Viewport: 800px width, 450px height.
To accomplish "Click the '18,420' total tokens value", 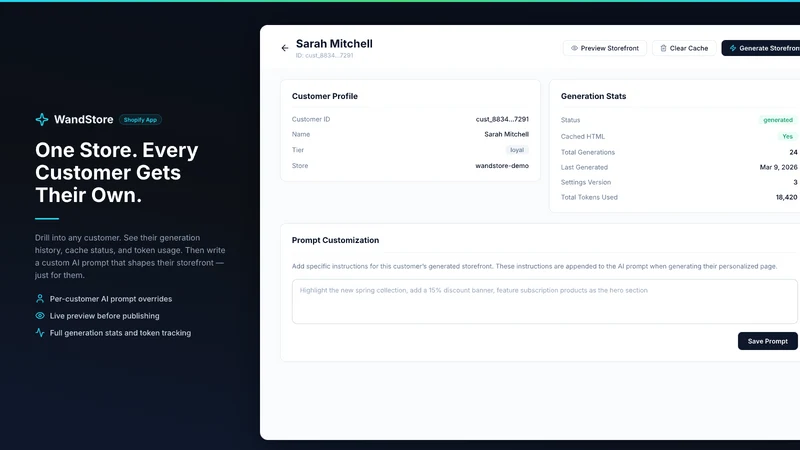I will tap(786, 197).
